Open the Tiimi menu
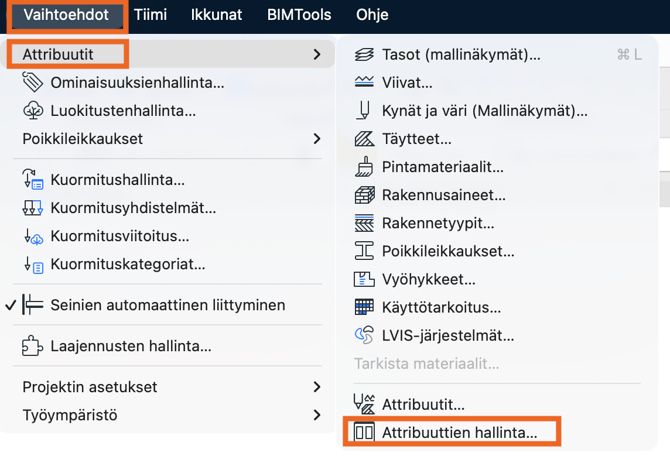Viewport: 670px width, 466px height. [150, 15]
